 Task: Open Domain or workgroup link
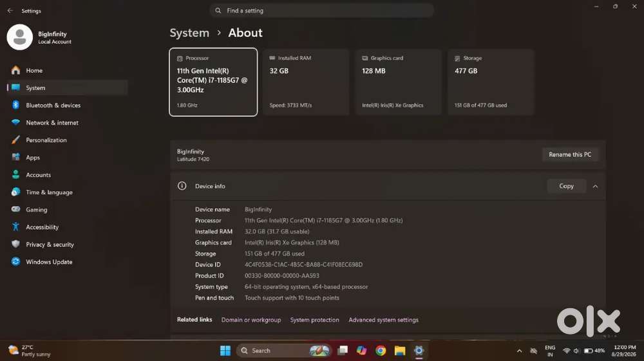pos(251,320)
